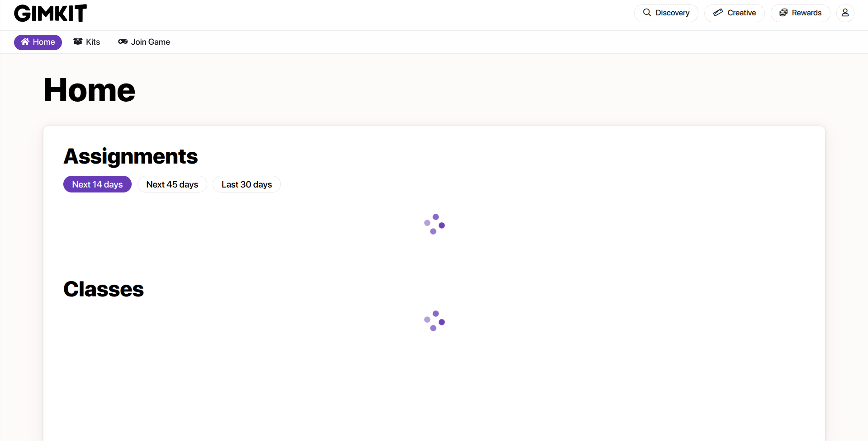The width and height of the screenshot is (868, 441).
Task: Click the house icon in Home tab
Action: [x=25, y=42]
